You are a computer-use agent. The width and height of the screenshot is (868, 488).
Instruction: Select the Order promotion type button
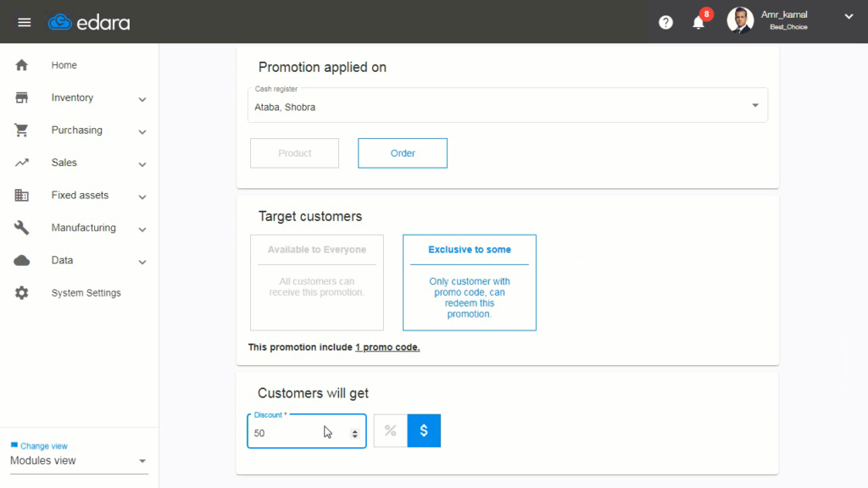click(x=402, y=152)
